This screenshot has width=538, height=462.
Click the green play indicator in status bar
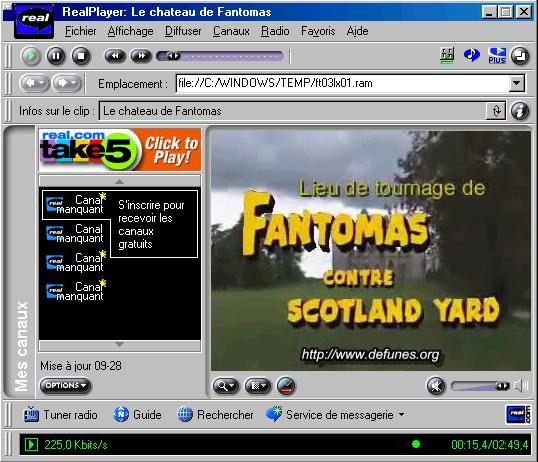[x=31, y=444]
